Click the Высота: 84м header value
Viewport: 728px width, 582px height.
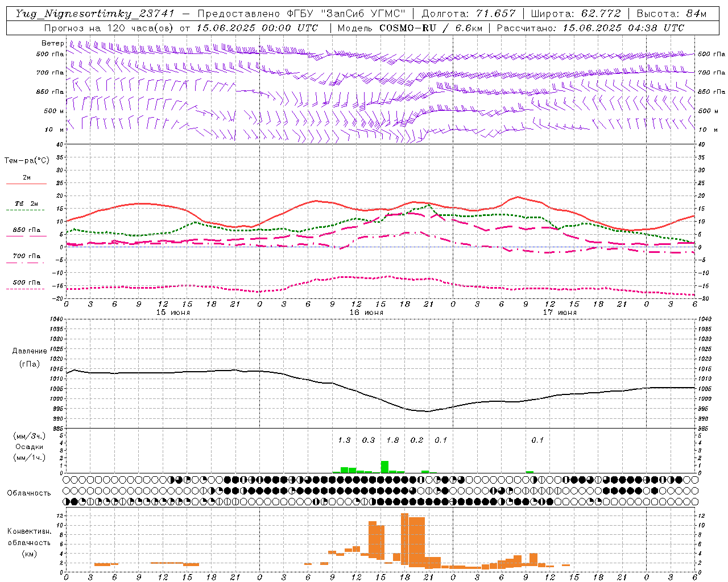point(671,14)
